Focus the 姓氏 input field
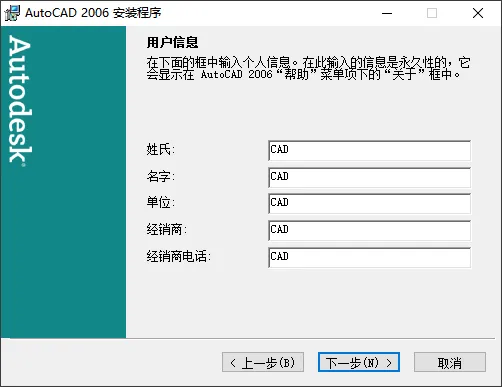Viewport: 502px width, 387px height. (369, 150)
